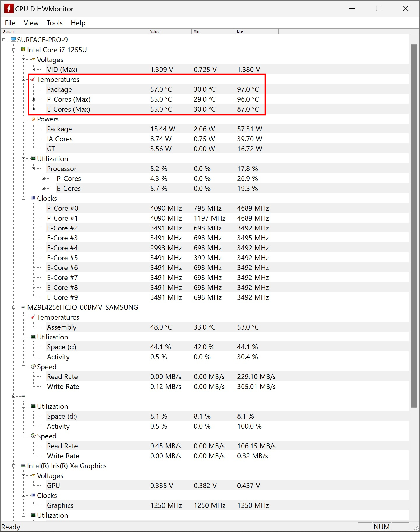Click the Min column header

coord(213,31)
